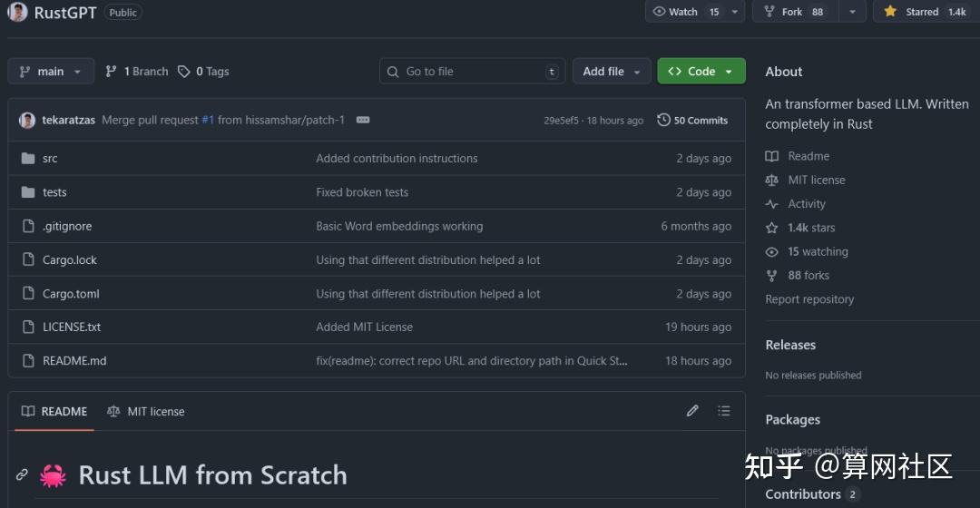Click the ellipsis icon beside commit message
This screenshot has height=508, width=980.
click(x=363, y=120)
